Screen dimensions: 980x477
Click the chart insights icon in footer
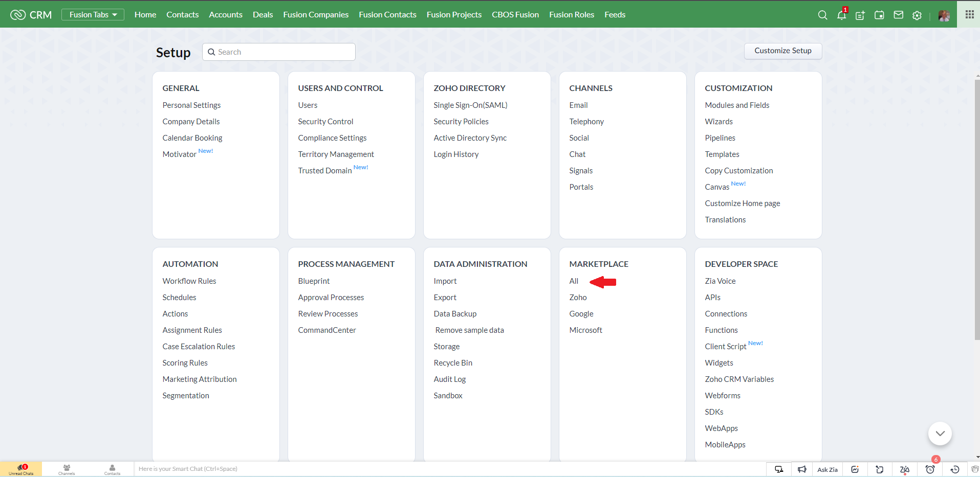click(x=855, y=469)
